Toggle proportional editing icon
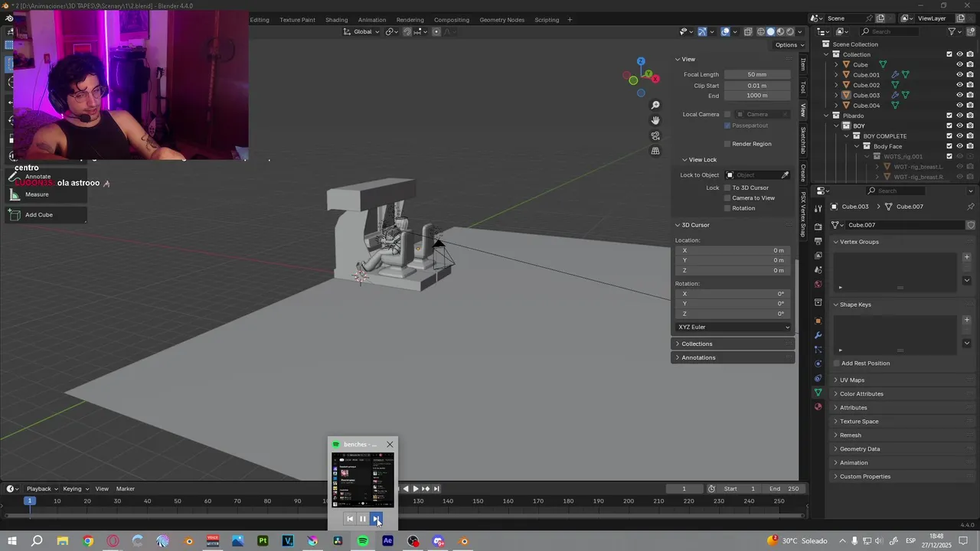Viewport: 980px width, 551px height. (436, 31)
